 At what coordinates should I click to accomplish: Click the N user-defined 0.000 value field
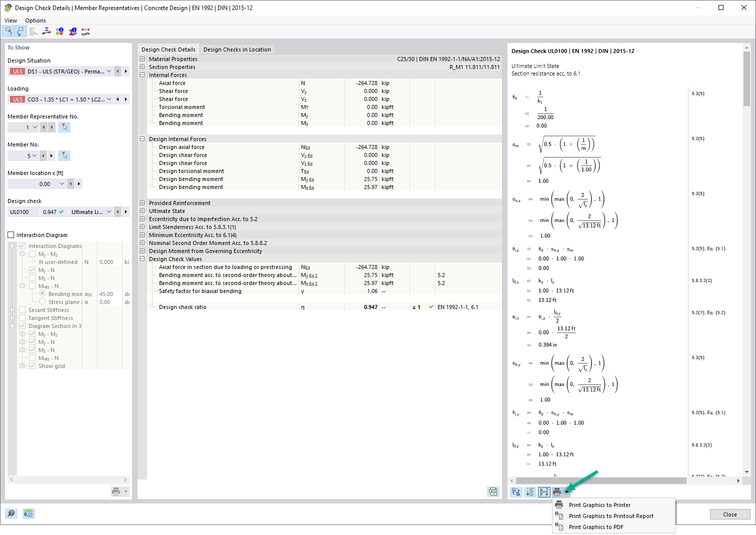point(109,262)
